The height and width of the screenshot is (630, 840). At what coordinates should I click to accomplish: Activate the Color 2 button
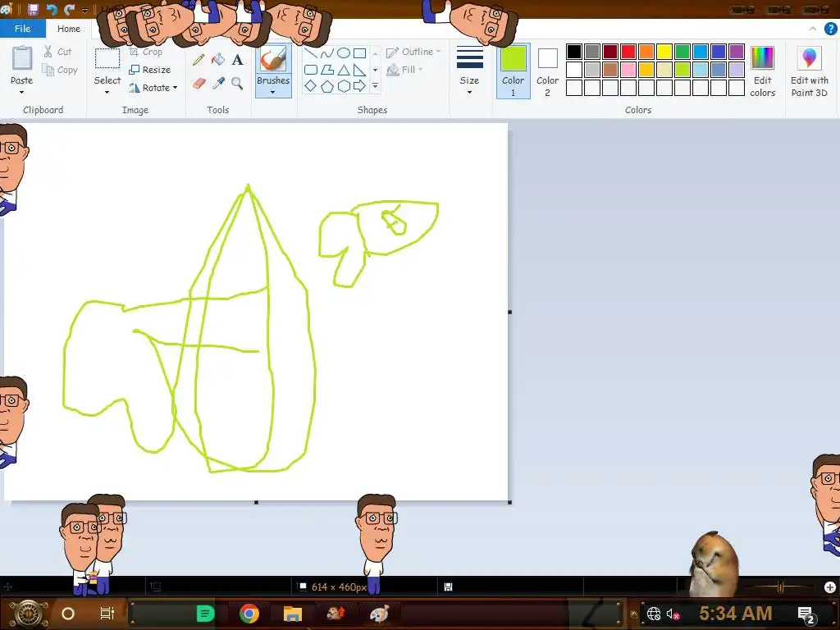pos(547,71)
